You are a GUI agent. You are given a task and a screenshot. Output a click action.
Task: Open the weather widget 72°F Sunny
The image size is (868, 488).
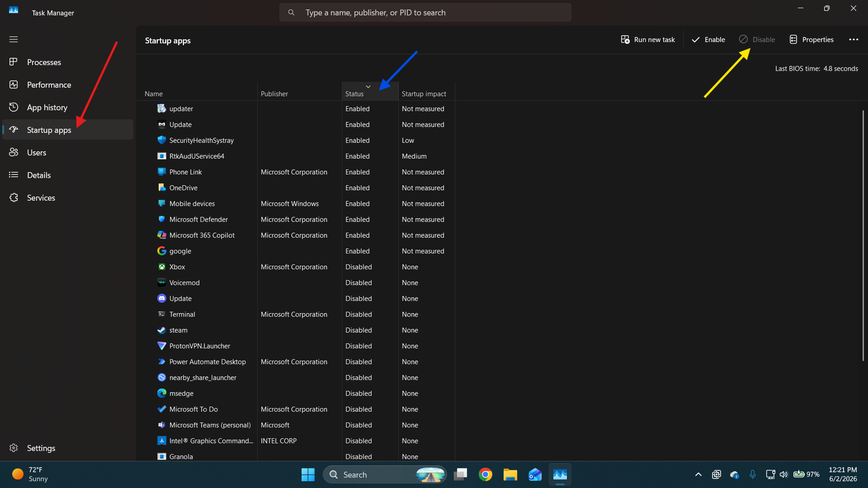pyautogui.click(x=30, y=474)
